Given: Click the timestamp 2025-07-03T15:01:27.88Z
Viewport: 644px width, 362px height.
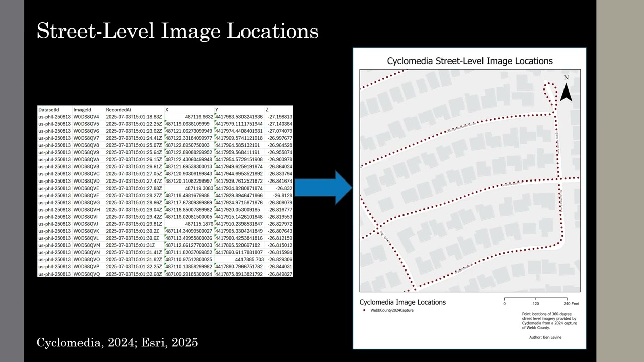Looking at the screenshot, I should click(134, 188).
